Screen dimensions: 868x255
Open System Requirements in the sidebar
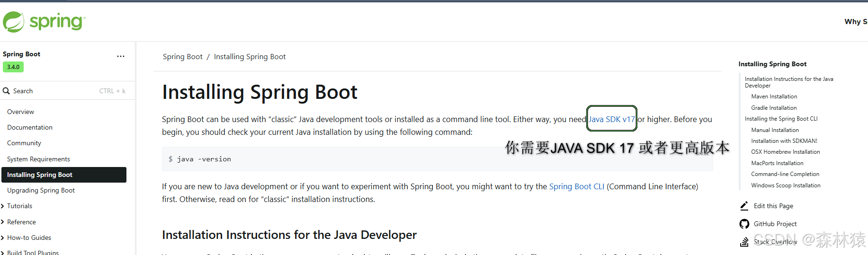(x=38, y=159)
